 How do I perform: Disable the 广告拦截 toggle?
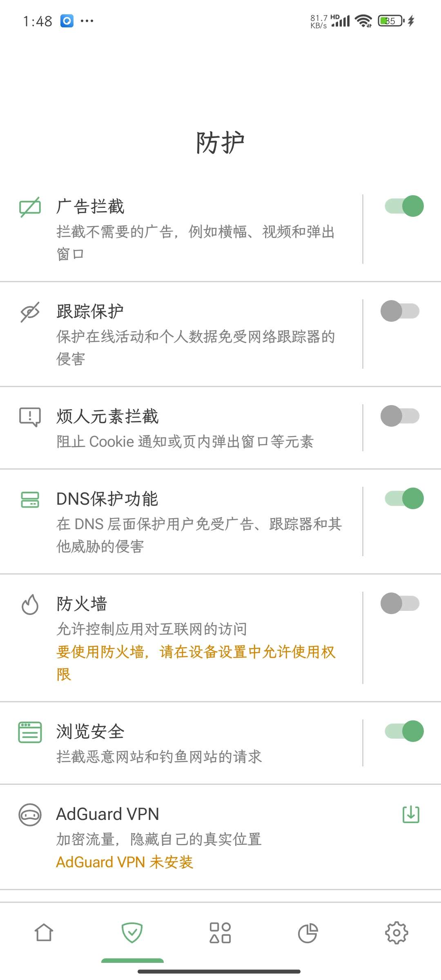[x=404, y=206]
